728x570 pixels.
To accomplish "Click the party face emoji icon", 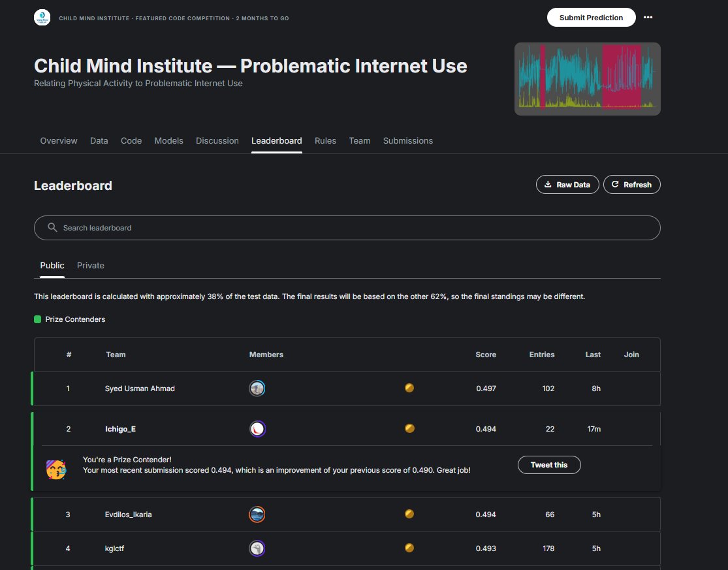I will coord(56,469).
